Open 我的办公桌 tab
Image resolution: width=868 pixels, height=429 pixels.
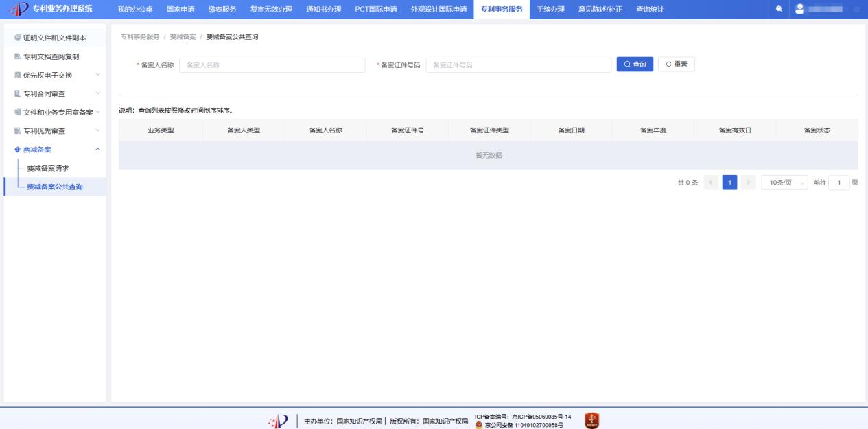click(x=135, y=9)
